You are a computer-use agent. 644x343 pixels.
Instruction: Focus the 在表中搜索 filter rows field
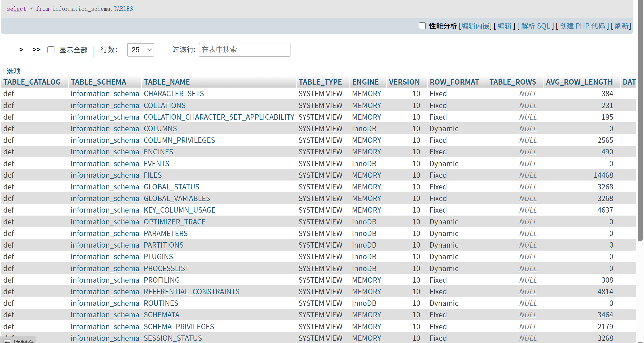click(244, 50)
